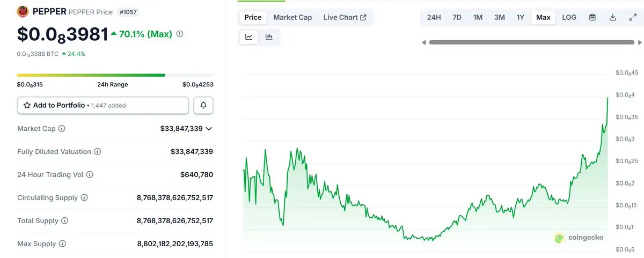Open the Price tab
Image resolution: width=644 pixels, height=258 pixels.
click(x=253, y=17)
